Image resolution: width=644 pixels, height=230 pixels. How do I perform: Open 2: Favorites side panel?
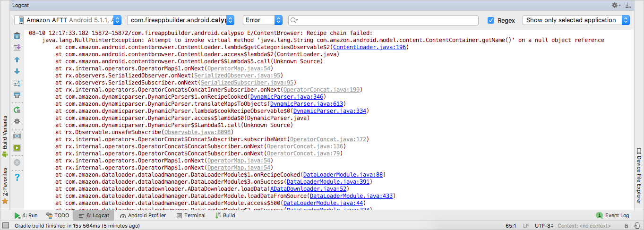5,185
